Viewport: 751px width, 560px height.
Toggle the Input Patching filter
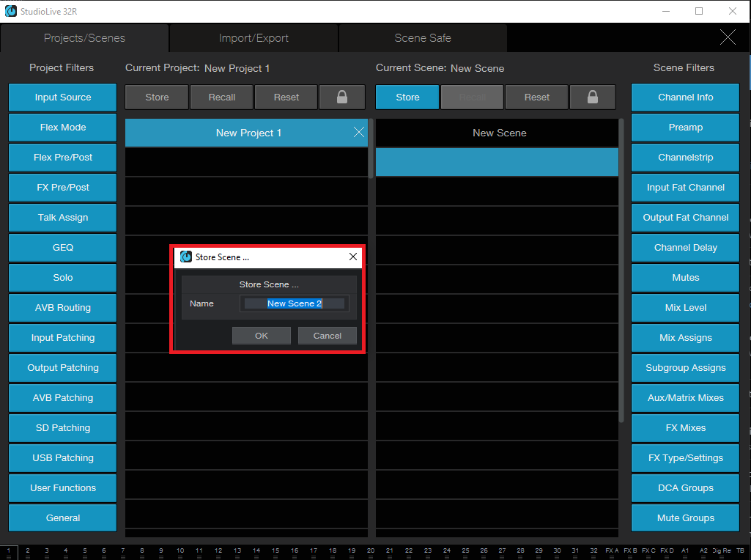pos(63,338)
